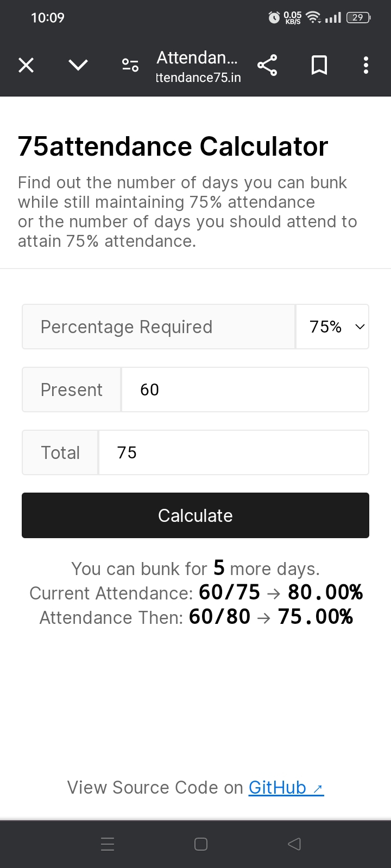Screen dimensions: 391x868
Task: Bookmark this page
Action: click(319, 66)
